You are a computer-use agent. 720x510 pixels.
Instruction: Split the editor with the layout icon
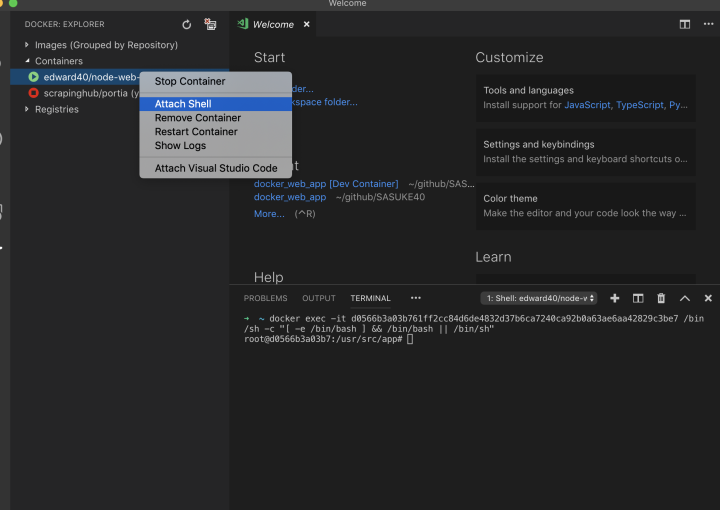coord(685,24)
